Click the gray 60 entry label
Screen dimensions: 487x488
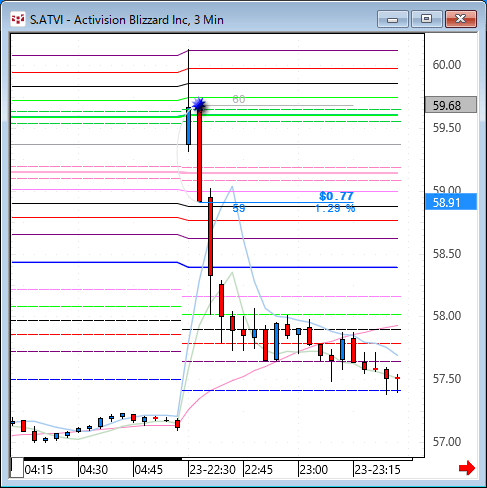click(239, 99)
